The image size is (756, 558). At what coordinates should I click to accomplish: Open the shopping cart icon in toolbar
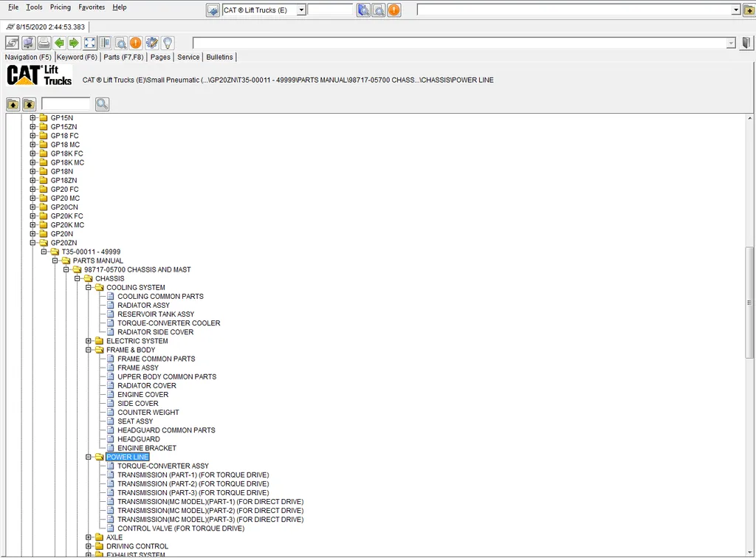tap(29, 43)
